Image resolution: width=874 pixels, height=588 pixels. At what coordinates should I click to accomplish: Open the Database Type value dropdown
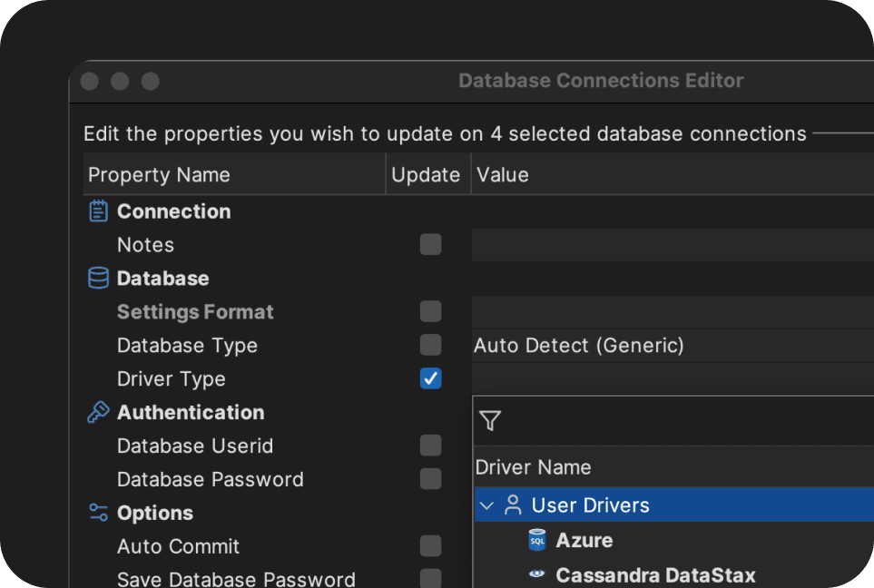[672, 346]
